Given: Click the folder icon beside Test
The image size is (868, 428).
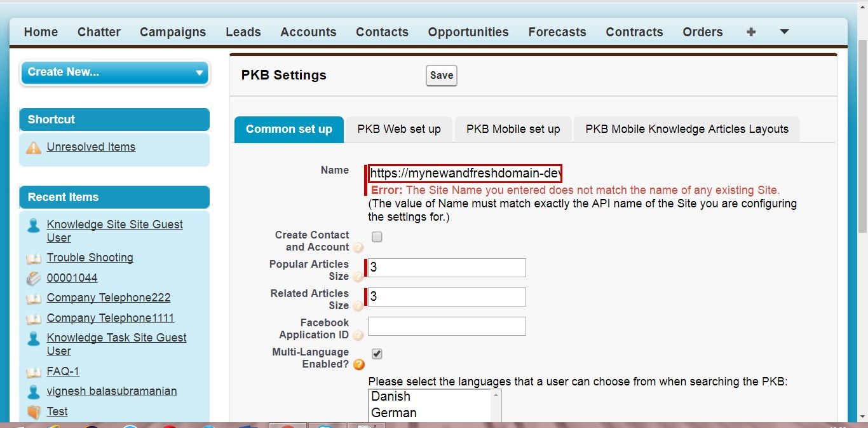Looking at the screenshot, I should pos(34,412).
